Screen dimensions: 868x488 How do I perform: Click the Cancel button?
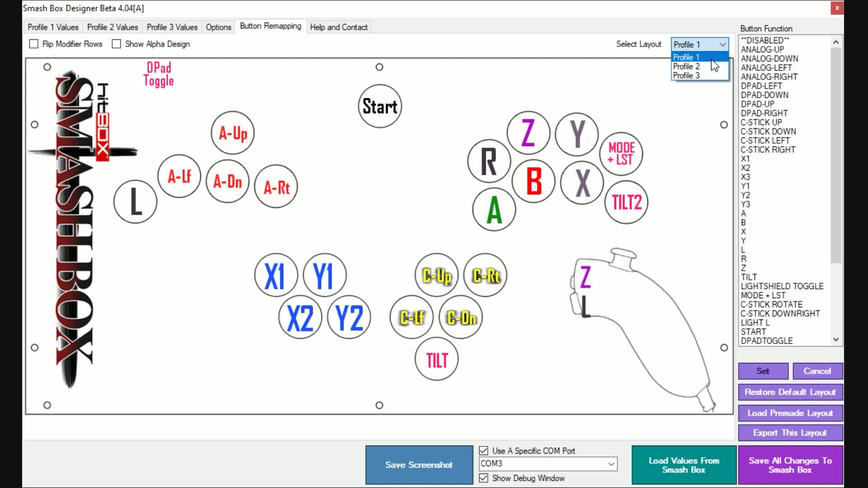[817, 371]
